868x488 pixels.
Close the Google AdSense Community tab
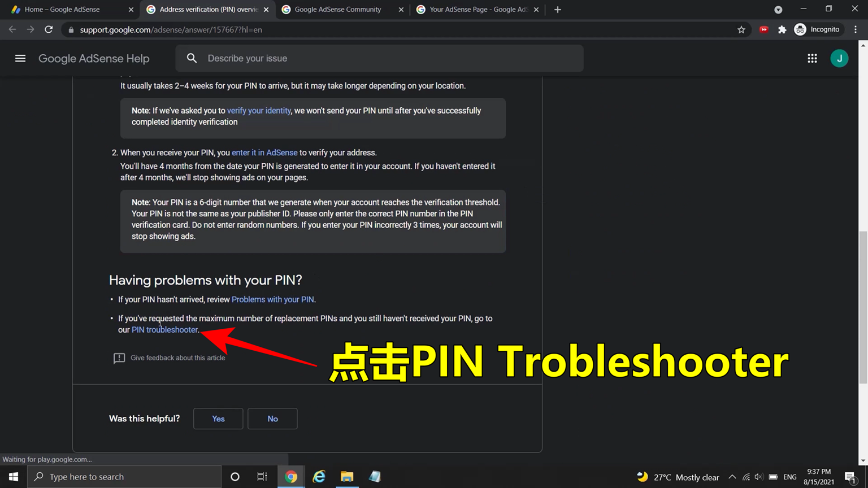coord(401,10)
